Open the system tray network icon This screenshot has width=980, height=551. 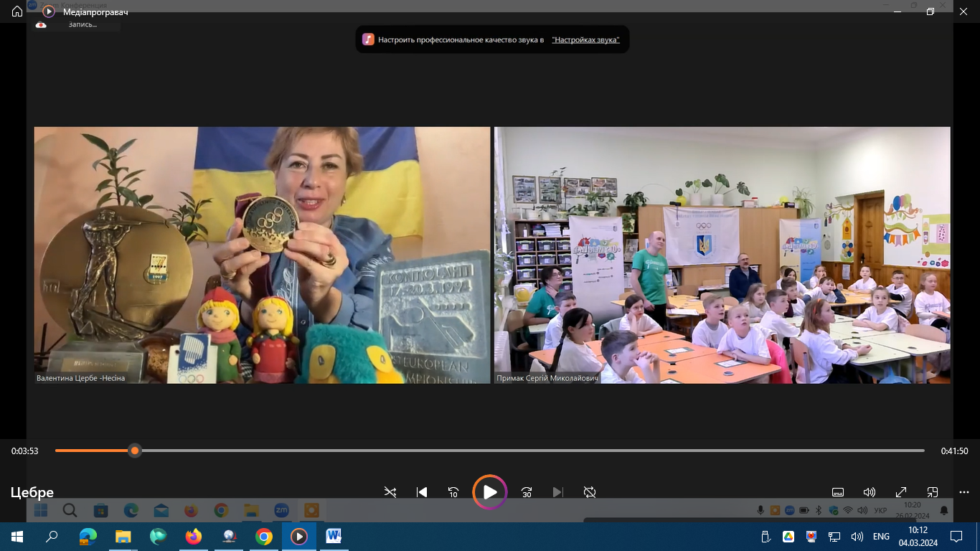pos(834,536)
